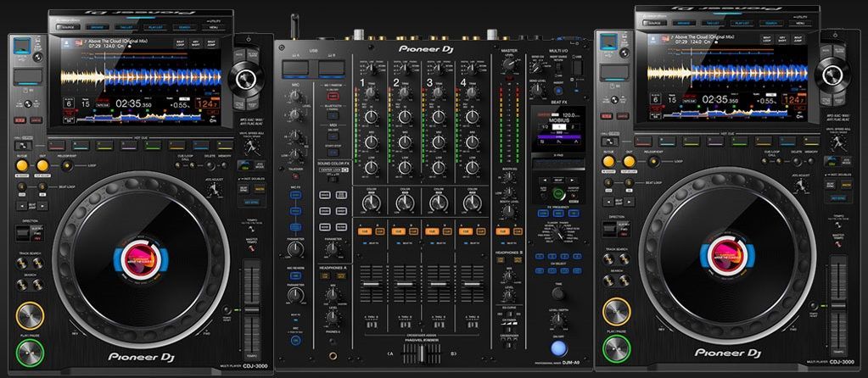This screenshot has height=378, width=868.
Task: Click the channel 1 COLOR FX knob
Action: coord(369,202)
